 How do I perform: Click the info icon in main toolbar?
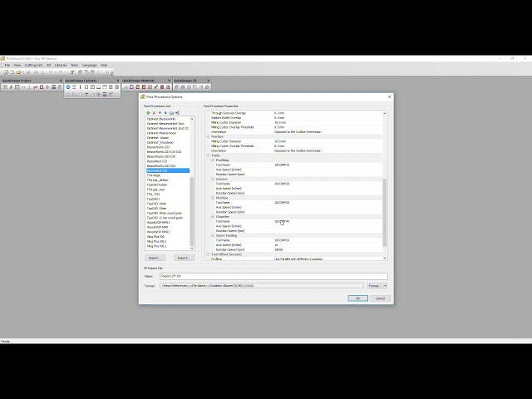tap(107, 72)
